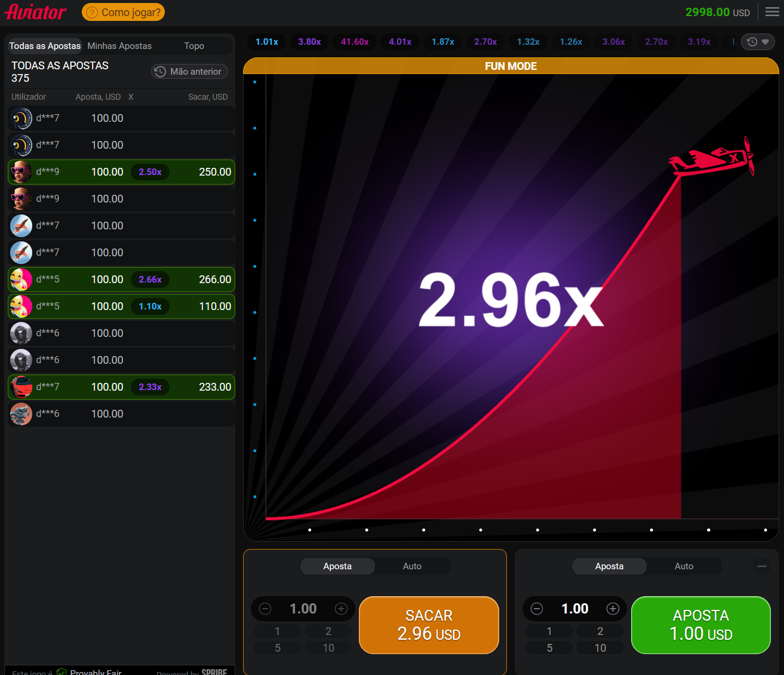Select Auto mode in left bet panel
Viewport: 784px width, 675px height.
pos(412,566)
